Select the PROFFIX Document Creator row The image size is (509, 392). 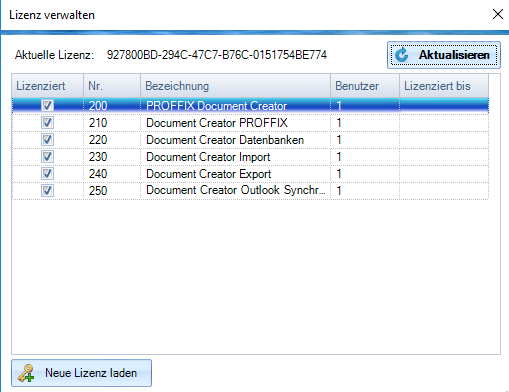tap(250, 106)
